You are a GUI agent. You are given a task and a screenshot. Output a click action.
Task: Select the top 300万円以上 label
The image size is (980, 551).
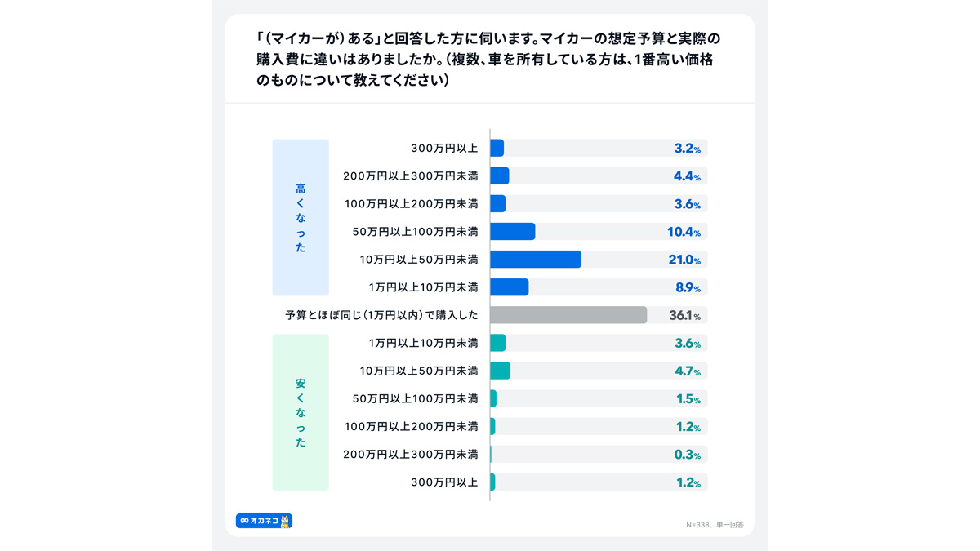click(444, 149)
